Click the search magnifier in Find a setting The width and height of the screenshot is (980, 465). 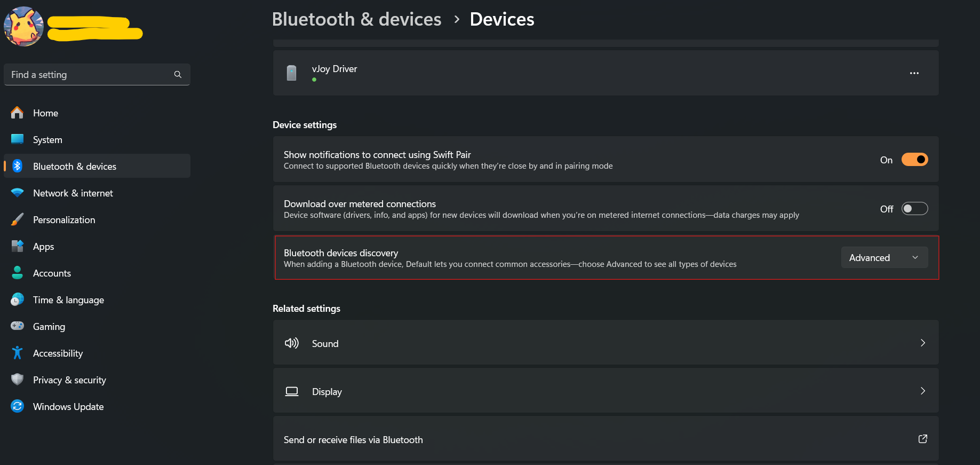click(178, 74)
